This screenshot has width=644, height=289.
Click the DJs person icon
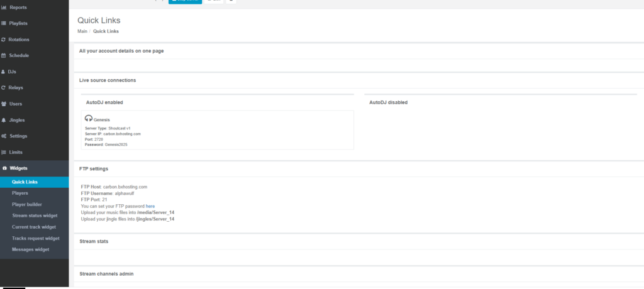tap(4, 72)
